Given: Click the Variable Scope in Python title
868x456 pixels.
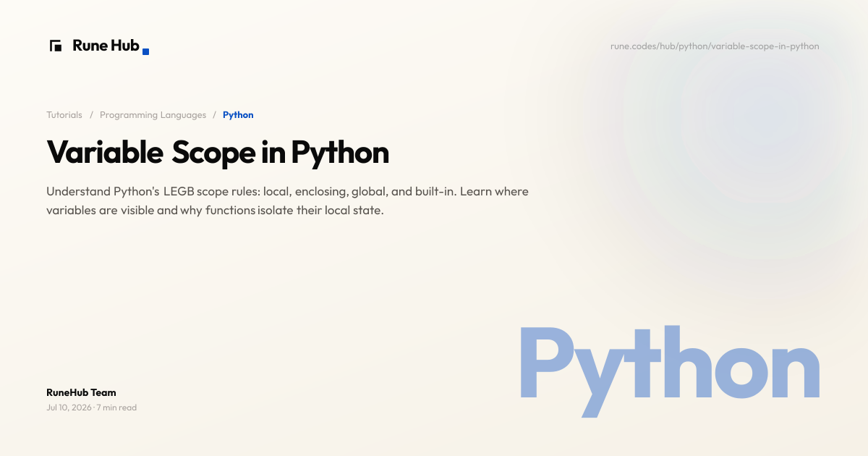Looking at the screenshot, I should pos(218,153).
